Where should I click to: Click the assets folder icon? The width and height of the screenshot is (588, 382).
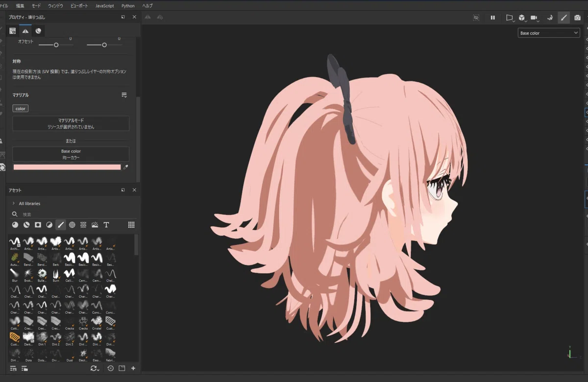point(122,368)
